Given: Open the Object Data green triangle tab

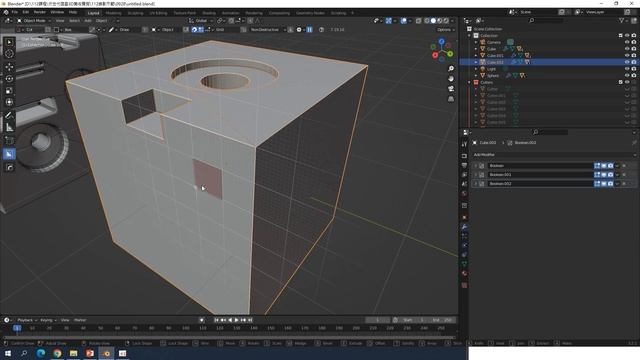Looking at the screenshot, I should pos(464,264).
